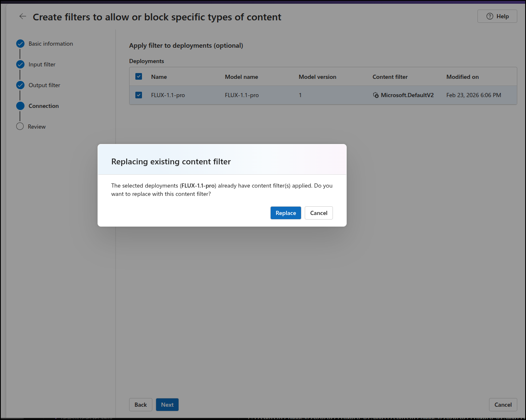Click the Input filter step checkmark icon
Image resolution: width=526 pixels, height=420 pixels.
click(x=20, y=64)
